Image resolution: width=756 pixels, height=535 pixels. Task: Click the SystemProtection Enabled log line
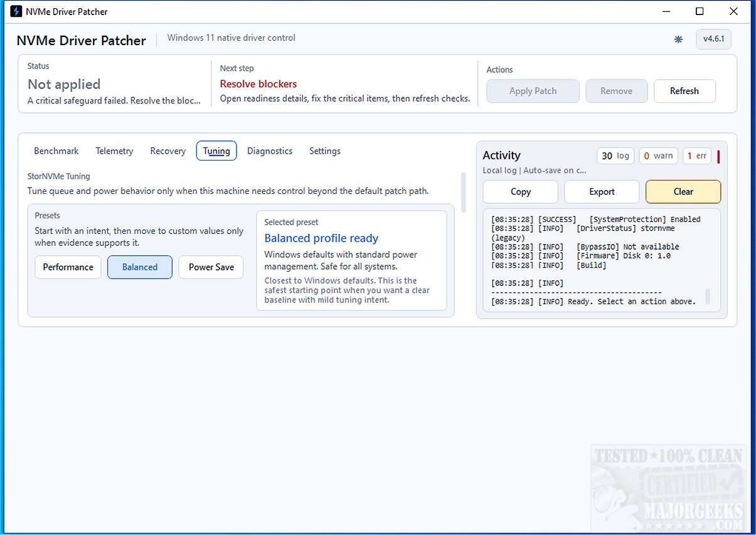click(596, 220)
